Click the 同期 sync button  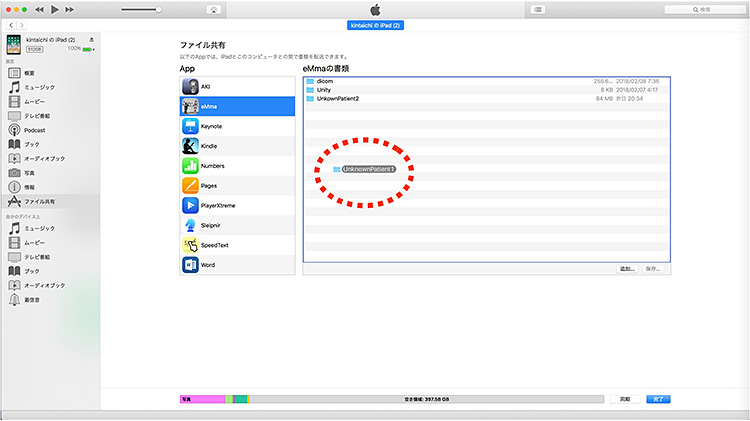625,399
